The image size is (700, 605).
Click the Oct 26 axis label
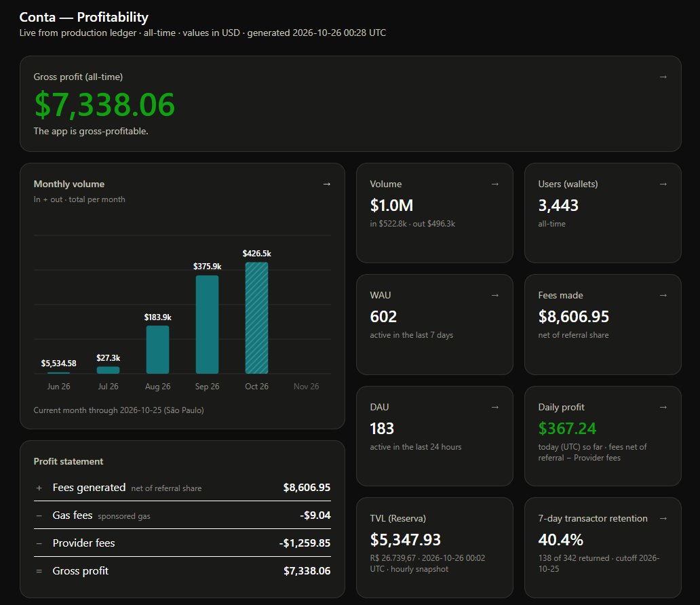pyautogui.click(x=256, y=387)
